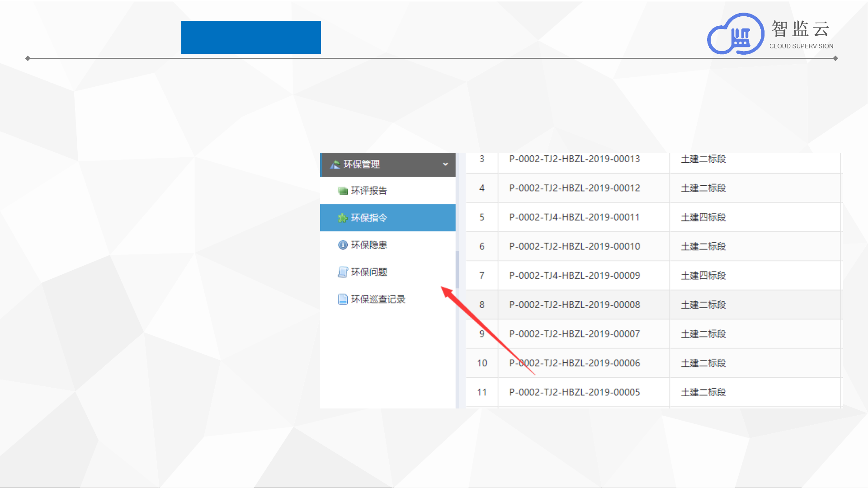This screenshot has height=488, width=868.
Task: Click the scroll icon beside 环保问题
Action: tap(343, 272)
